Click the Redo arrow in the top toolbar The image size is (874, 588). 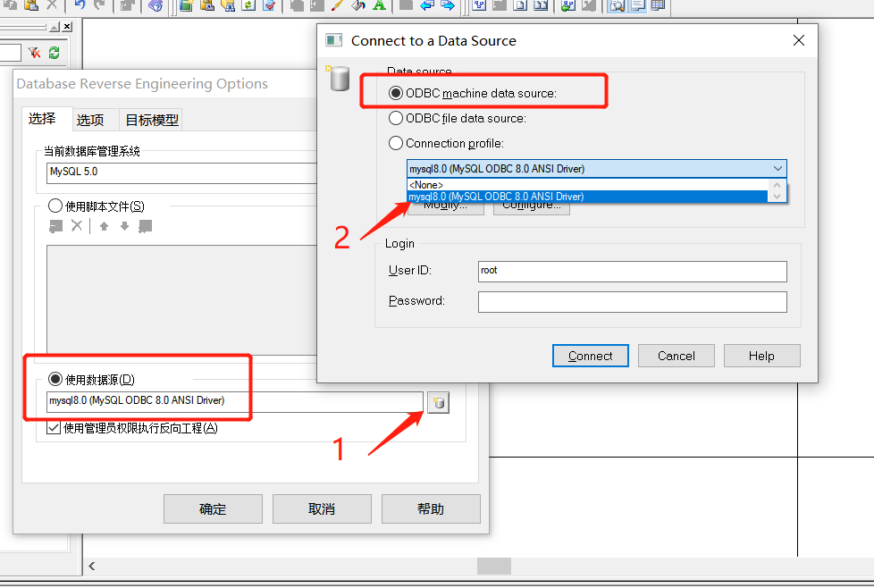[x=100, y=5]
